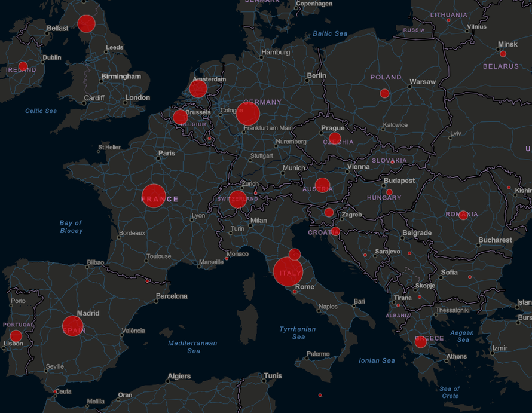Select the Zagreb marker in Croatia
Viewport: 532px width, 413px height.
[329, 212]
